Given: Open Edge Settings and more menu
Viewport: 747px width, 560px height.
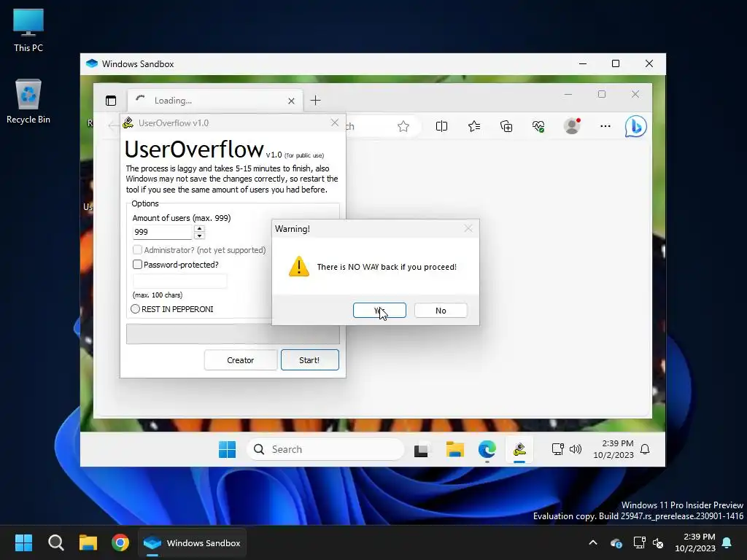Looking at the screenshot, I should pyautogui.click(x=605, y=126).
